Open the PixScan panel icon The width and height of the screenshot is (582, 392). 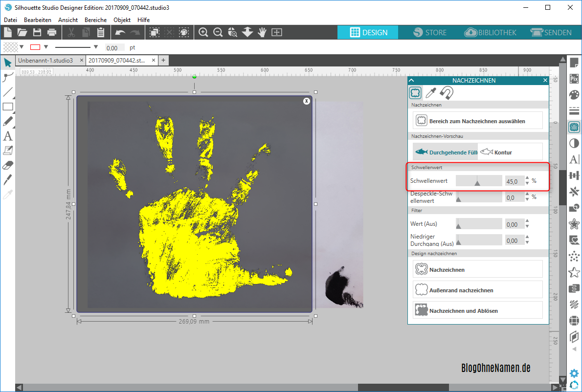point(574,78)
